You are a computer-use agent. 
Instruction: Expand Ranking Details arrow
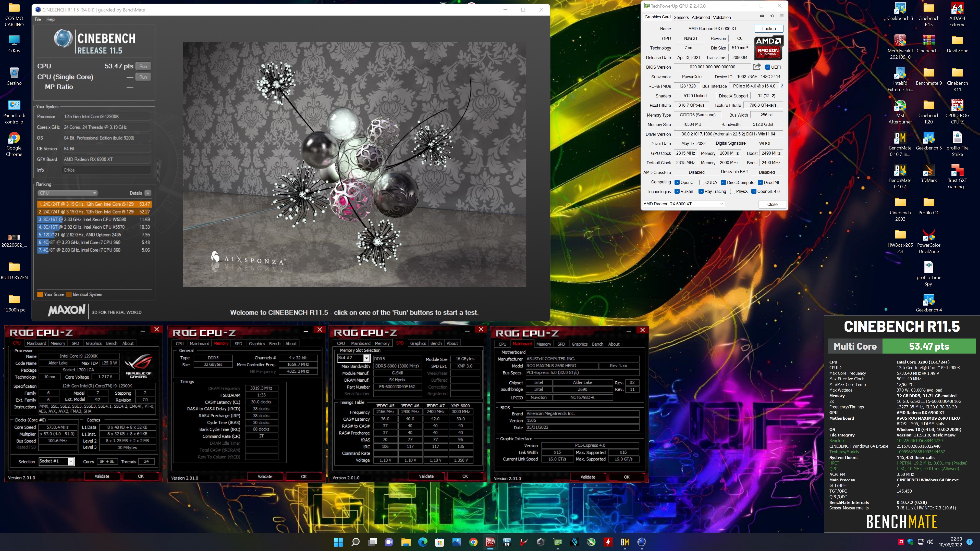(x=148, y=193)
